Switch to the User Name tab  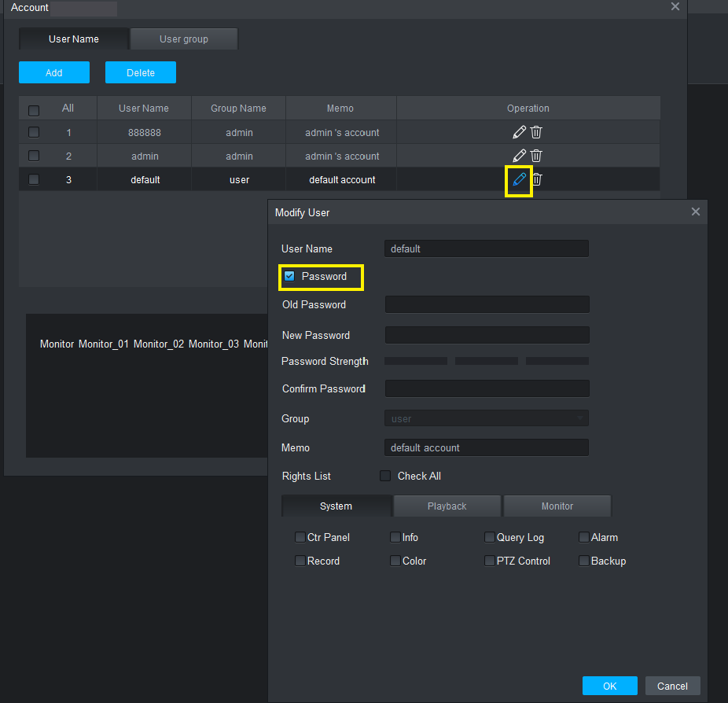[x=73, y=39]
